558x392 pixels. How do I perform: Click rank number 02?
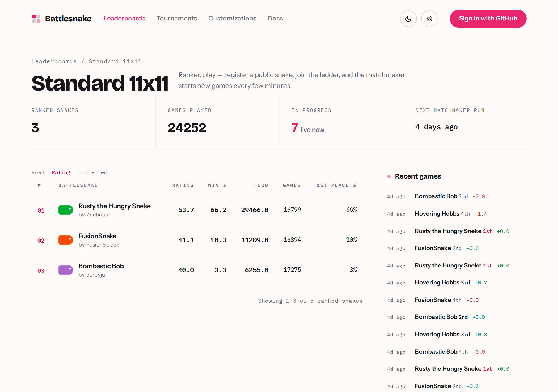click(x=41, y=241)
